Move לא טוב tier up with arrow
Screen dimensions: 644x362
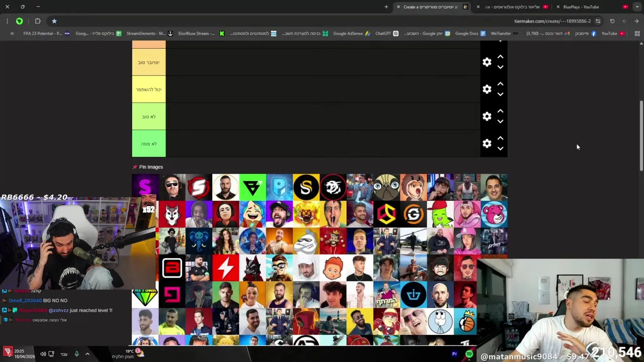coord(500,112)
